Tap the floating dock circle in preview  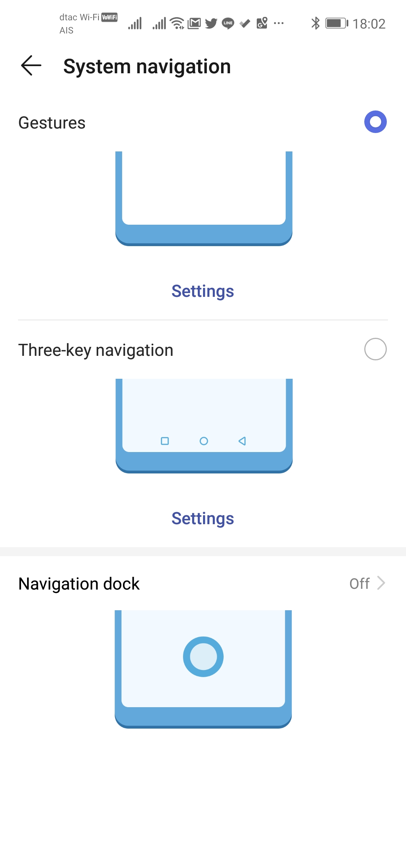(x=203, y=656)
